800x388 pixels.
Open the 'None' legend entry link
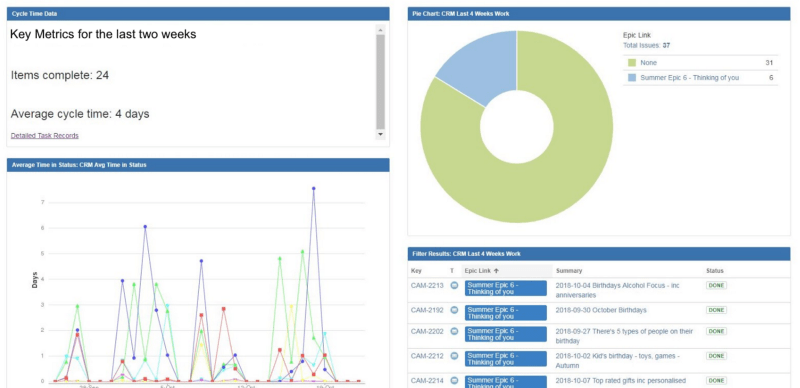point(648,63)
